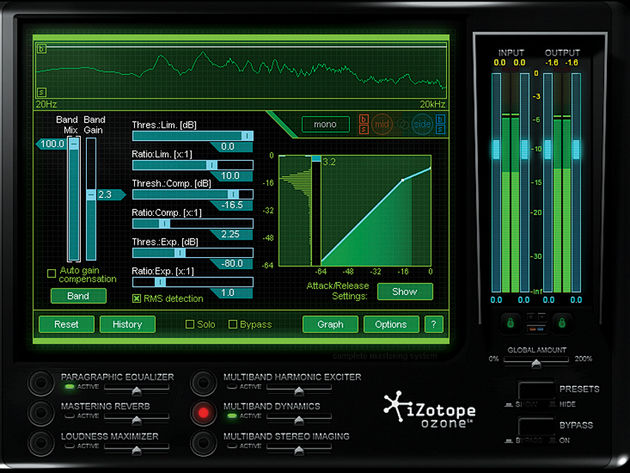Select the Multiband Harmonic Exciter module button

pos(203,383)
